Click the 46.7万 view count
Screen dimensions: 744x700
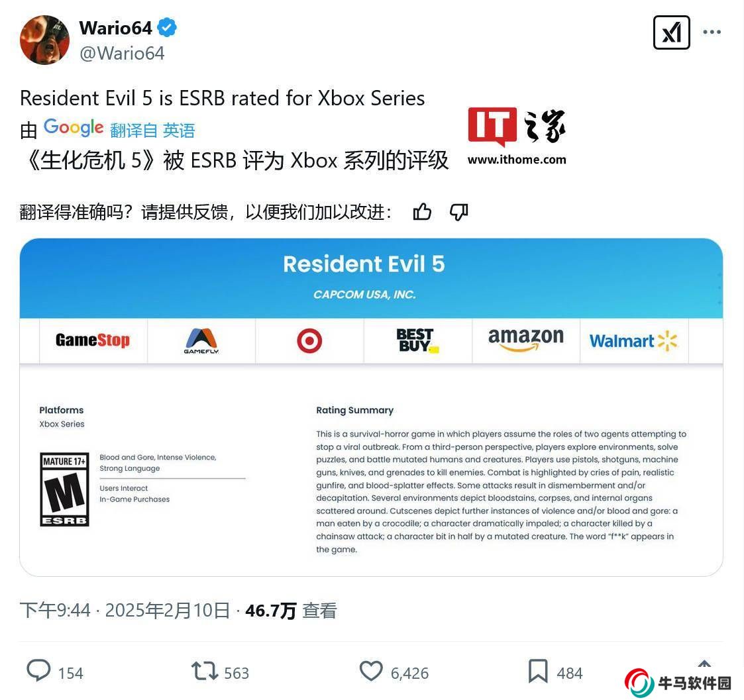point(271,611)
